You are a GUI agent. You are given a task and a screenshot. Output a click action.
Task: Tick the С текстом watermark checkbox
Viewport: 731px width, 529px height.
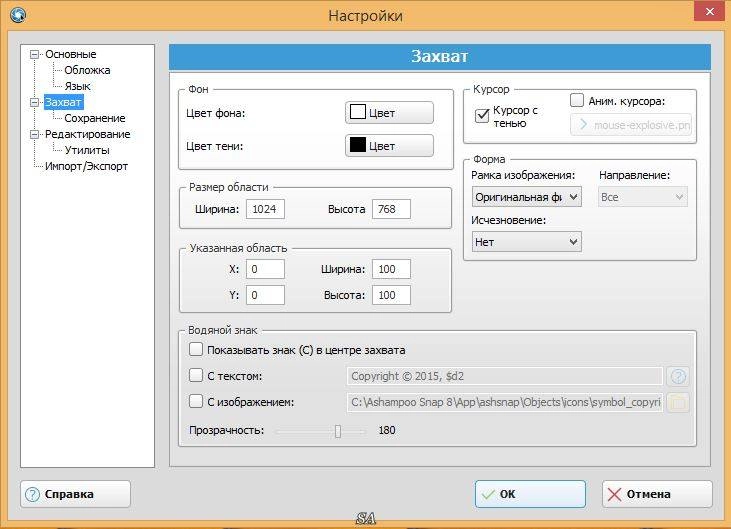point(196,375)
